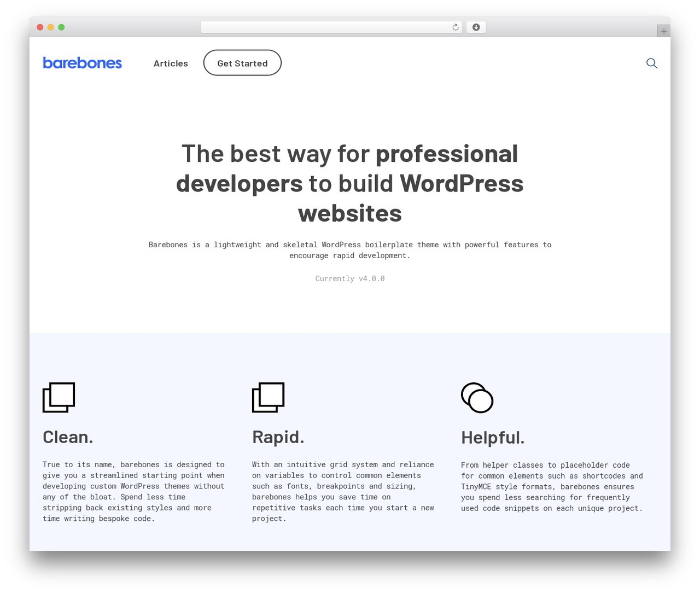Viewport: 700px width, 593px height.
Task: Click the browser download icon
Action: pyautogui.click(x=476, y=27)
